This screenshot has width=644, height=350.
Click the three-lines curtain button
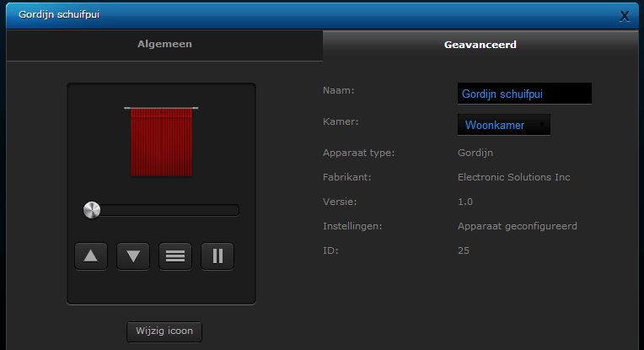[x=175, y=256]
